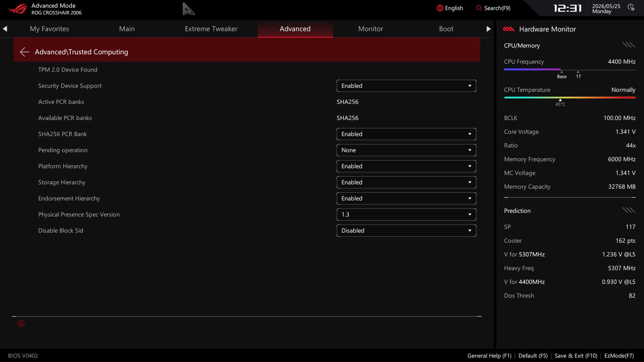Click the BIOS V0402 version text
This screenshot has height=362, width=644.
pyautogui.click(x=23, y=356)
